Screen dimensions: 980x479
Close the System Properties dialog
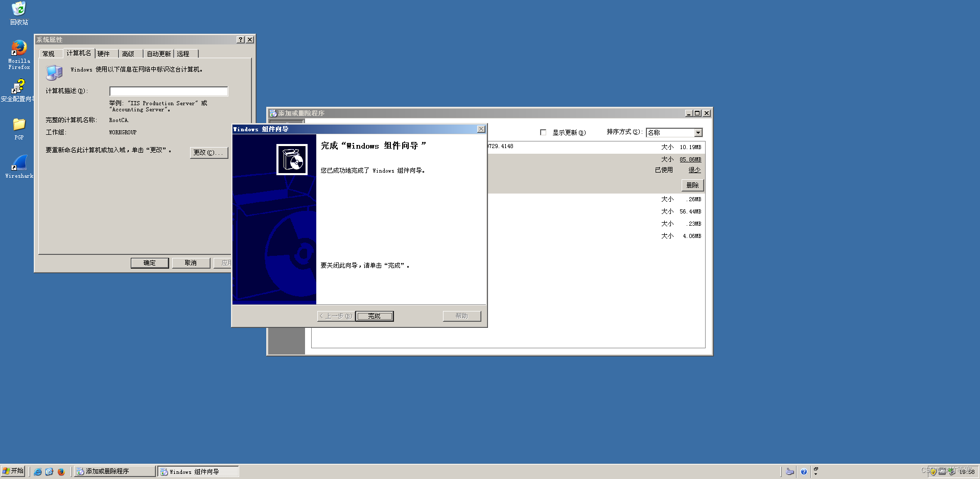pyautogui.click(x=250, y=40)
